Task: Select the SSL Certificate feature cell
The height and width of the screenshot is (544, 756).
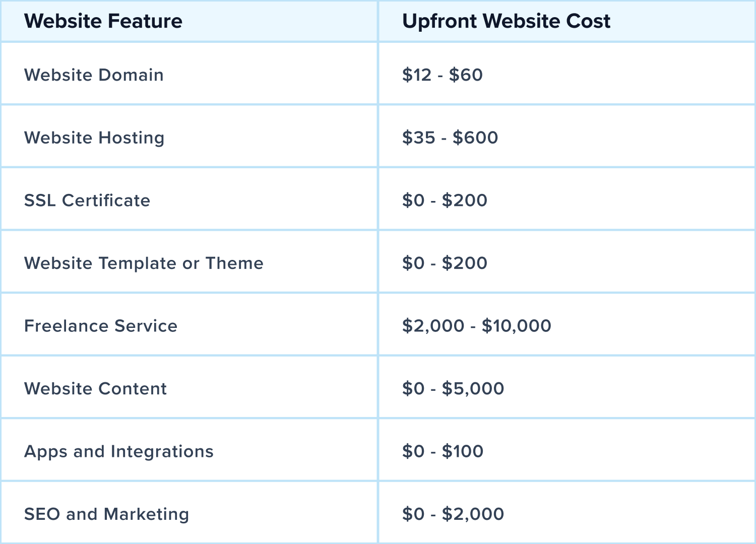Action: pyautogui.click(x=87, y=200)
